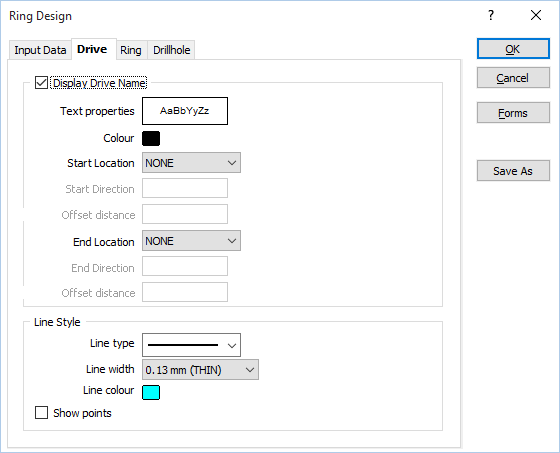
Task: Click the help question mark icon
Action: [491, 15]
